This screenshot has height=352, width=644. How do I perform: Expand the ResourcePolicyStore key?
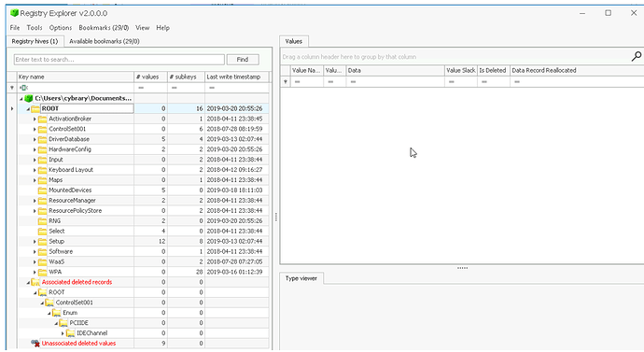click(x=35, y=211)
